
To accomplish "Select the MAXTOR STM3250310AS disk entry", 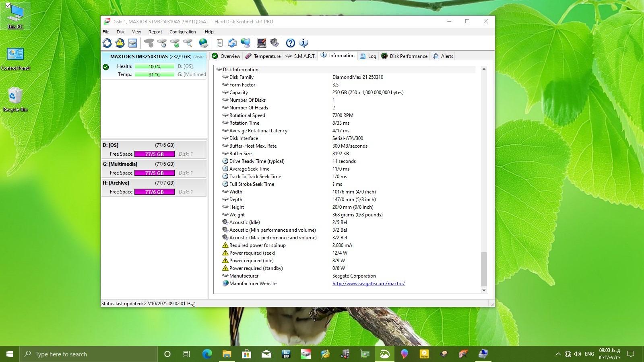I will 139,57.
